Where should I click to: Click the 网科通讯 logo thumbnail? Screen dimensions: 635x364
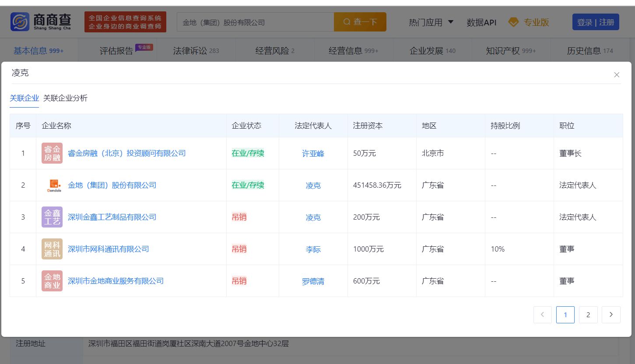[52, 249]
